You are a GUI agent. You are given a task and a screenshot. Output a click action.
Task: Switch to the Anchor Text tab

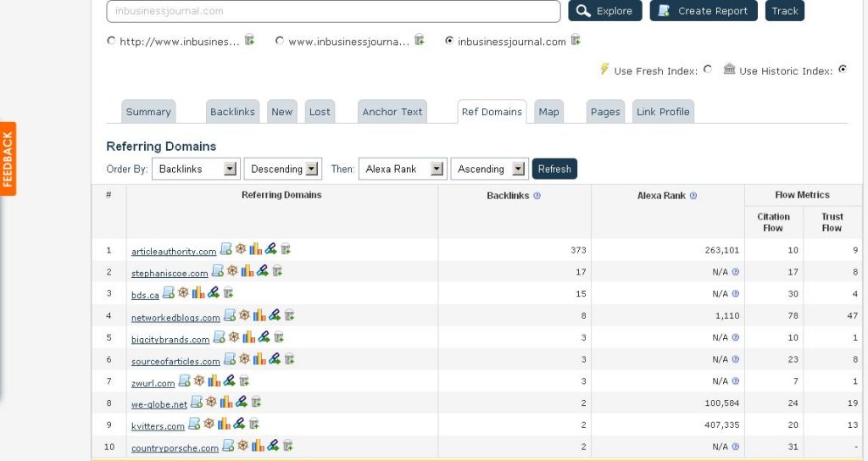tap(392, 112)
